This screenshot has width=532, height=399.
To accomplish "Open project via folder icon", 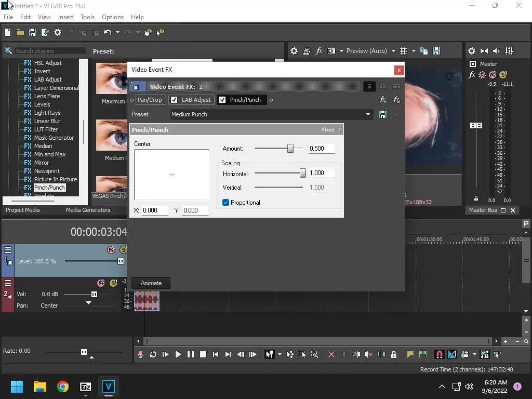I will coord(20,32).
